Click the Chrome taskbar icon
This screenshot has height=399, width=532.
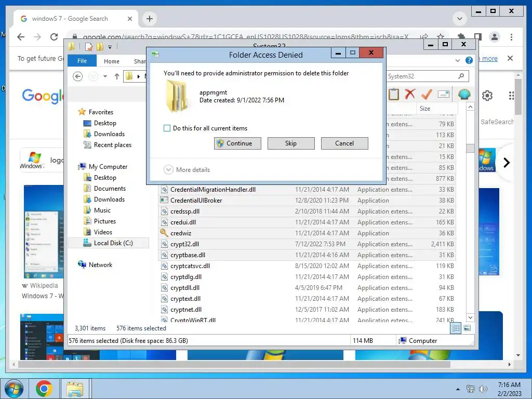[x=44, y=389]
